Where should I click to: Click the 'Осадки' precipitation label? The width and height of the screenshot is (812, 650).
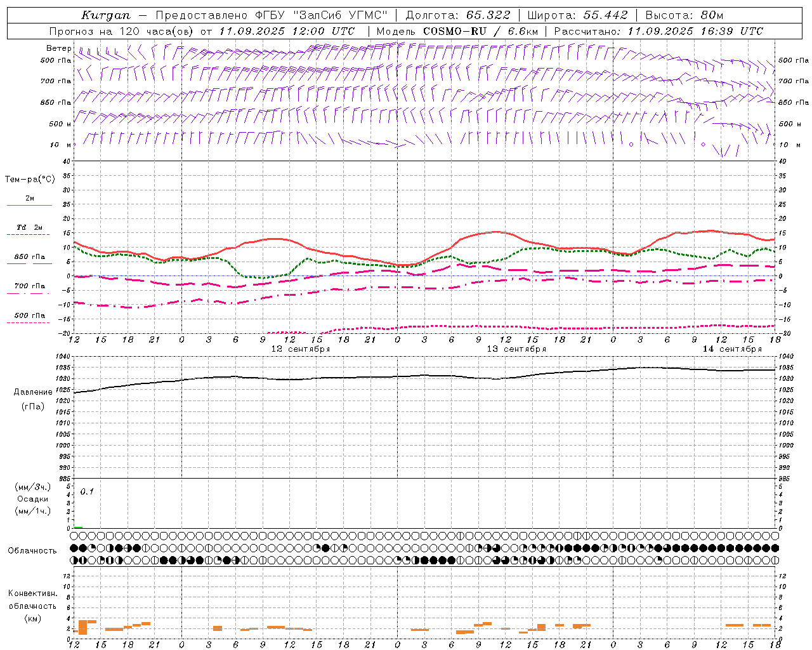click(x=33, y=499)
